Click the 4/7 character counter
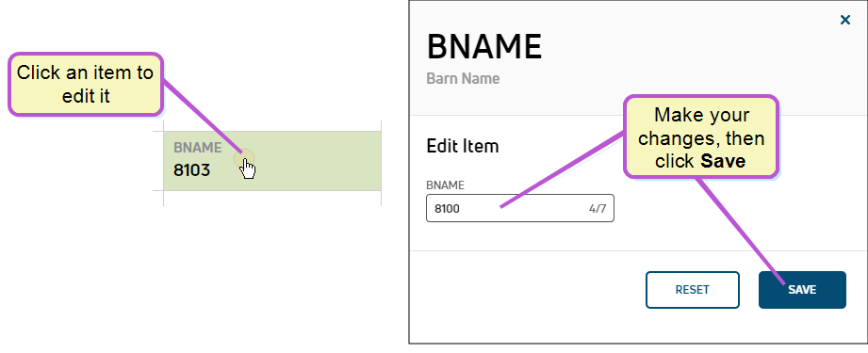This screenshot has height=353, width=868. click(598, 209)
